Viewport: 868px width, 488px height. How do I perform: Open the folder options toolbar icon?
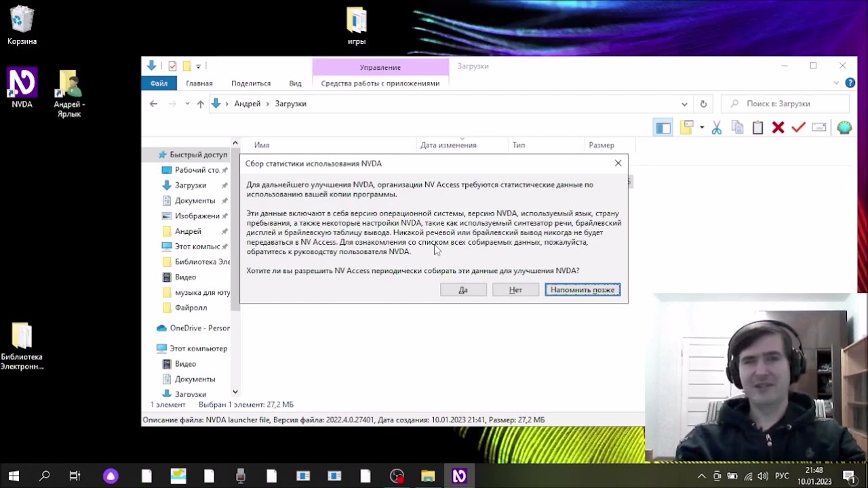(687, 127)
